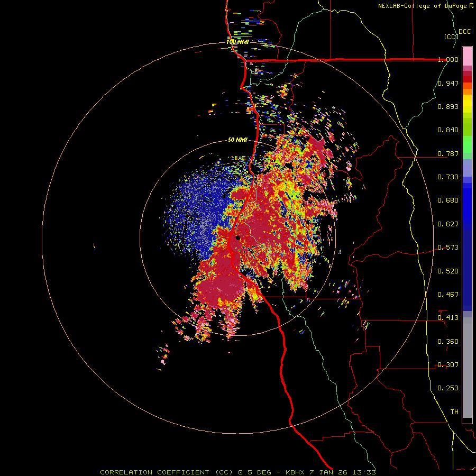Click the TH label at the scale bottom
This screenshot has height=476, width=476.
click(454, 412)
